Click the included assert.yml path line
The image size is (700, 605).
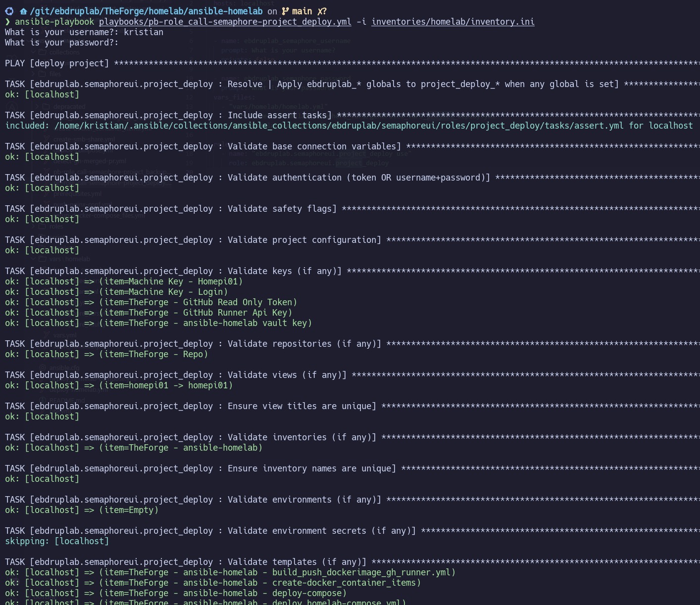[349, 126]
